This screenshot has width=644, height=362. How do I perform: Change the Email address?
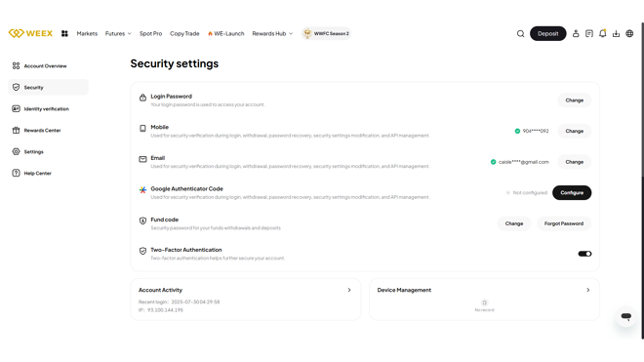click(574, 162)
